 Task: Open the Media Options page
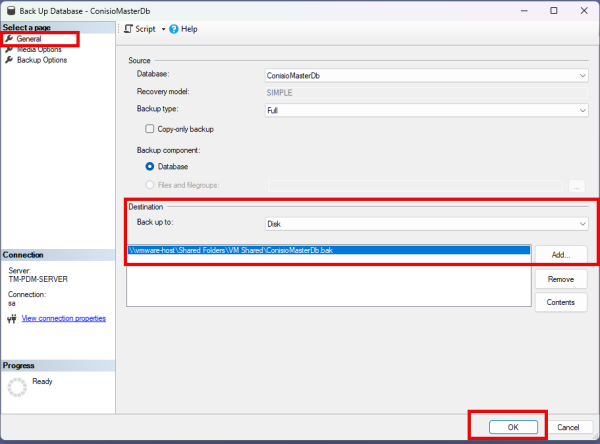click(x=39, y=49)
